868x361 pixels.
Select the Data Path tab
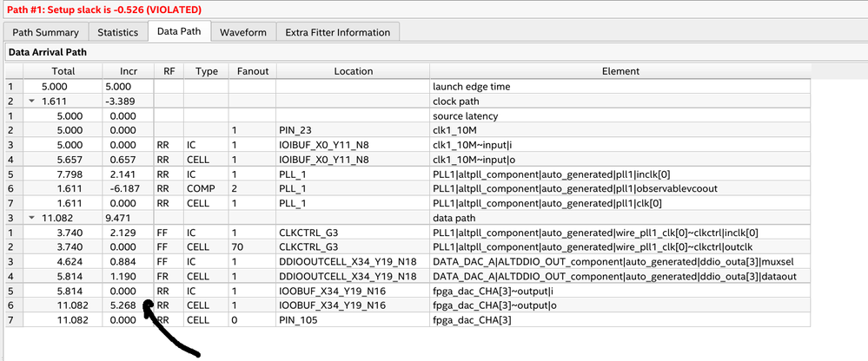coord(179,32)
